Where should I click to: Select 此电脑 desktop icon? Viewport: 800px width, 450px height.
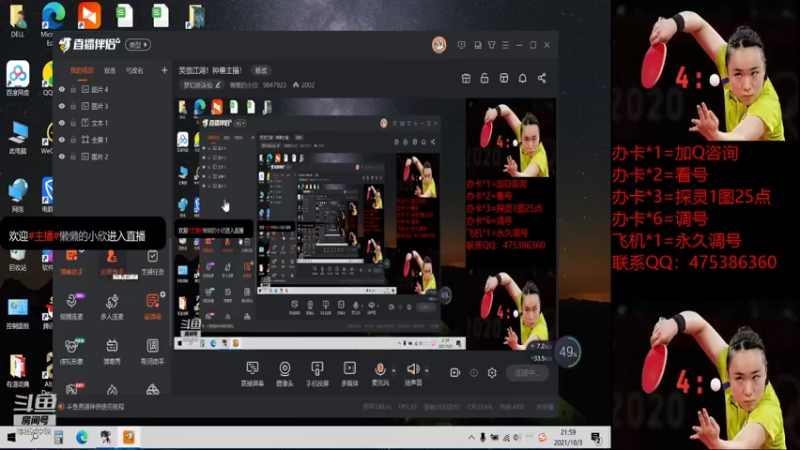point(18,137)
